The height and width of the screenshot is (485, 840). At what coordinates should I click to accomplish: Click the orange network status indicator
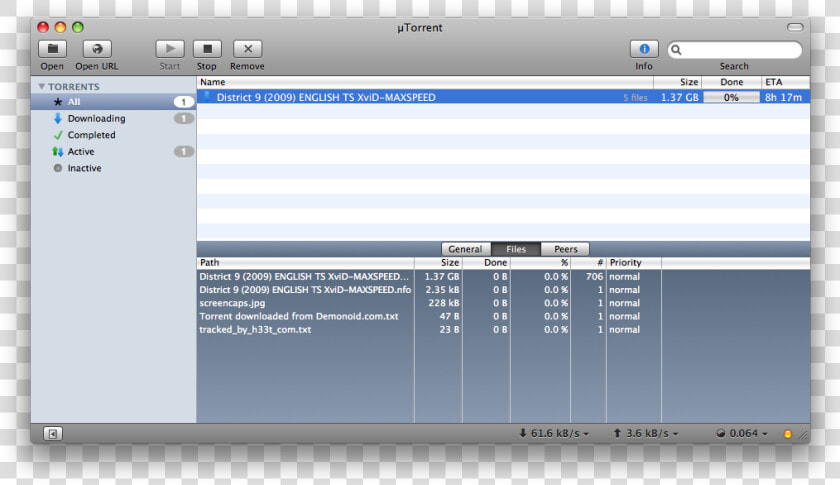pos(788,434)
